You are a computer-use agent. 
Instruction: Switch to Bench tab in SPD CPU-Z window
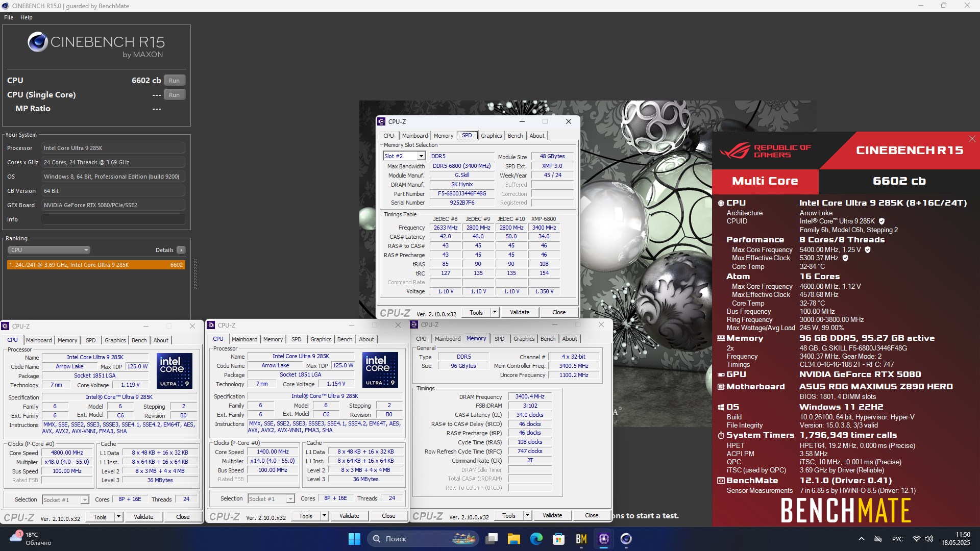tap(516, 136)
